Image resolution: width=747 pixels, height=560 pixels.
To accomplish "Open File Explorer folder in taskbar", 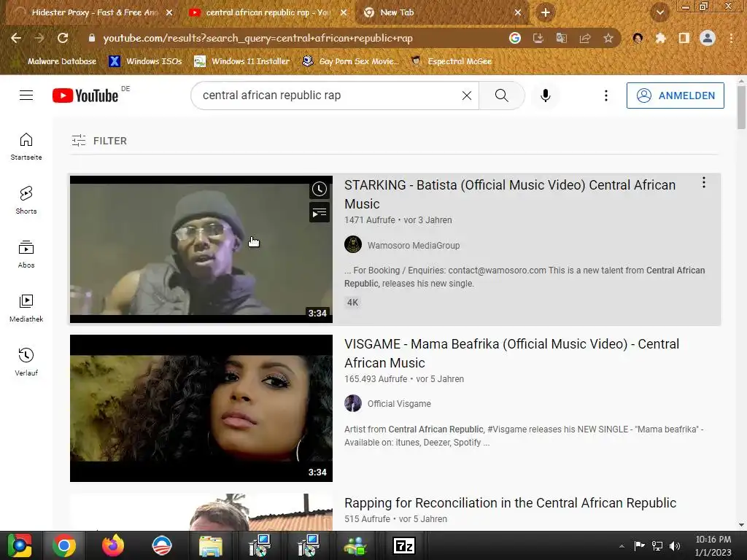I will click(x=210, y=545).
